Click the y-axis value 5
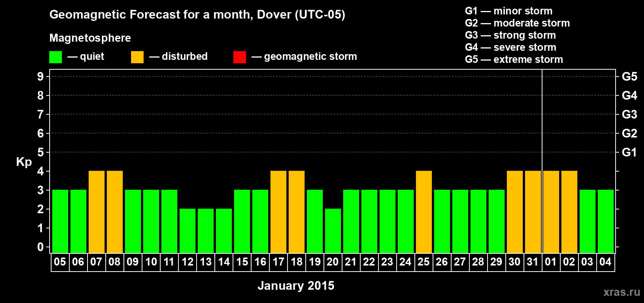644x303 pixels. point(41,152)
